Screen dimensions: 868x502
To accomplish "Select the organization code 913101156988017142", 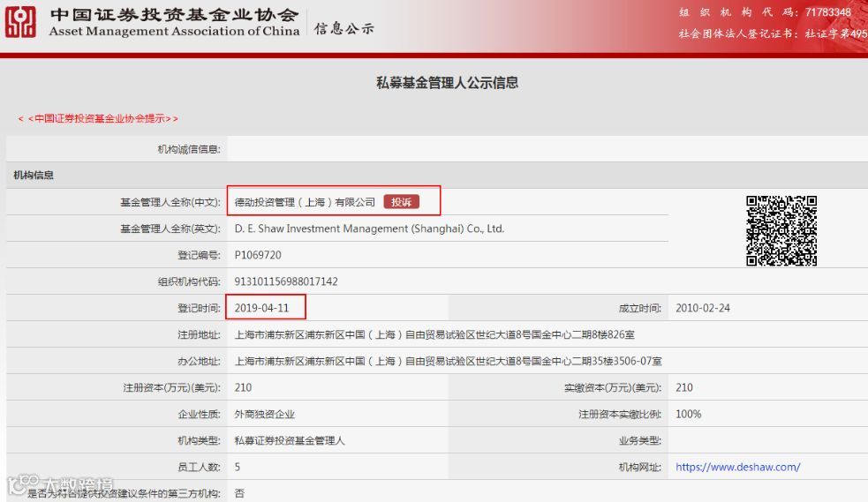I will click(x=285, y=281).
